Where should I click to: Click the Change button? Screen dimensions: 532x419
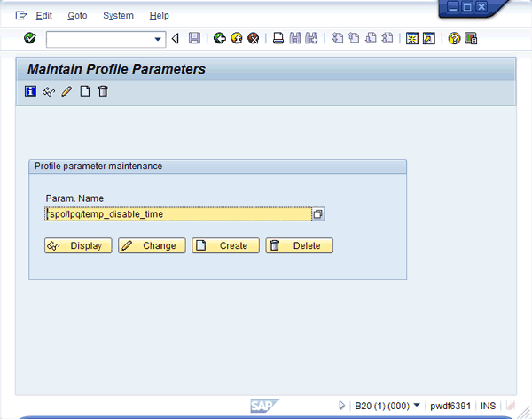[x=152, y=245]
